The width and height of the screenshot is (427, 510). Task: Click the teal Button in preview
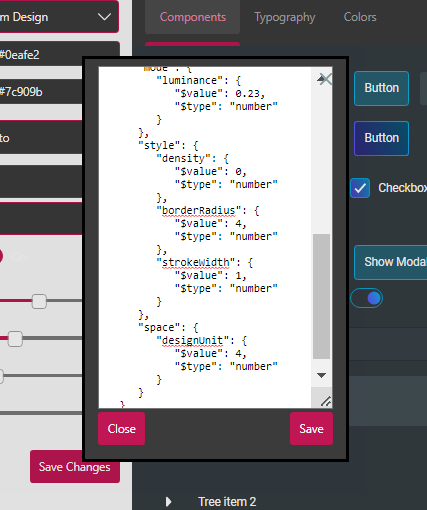click(381, 88)
